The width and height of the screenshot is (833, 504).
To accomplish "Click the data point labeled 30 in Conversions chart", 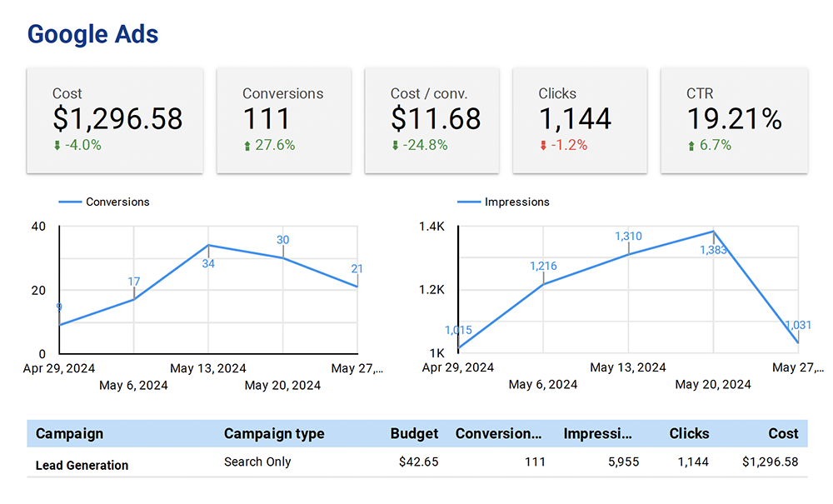I will pyautogui.click(x=282, y=258).
